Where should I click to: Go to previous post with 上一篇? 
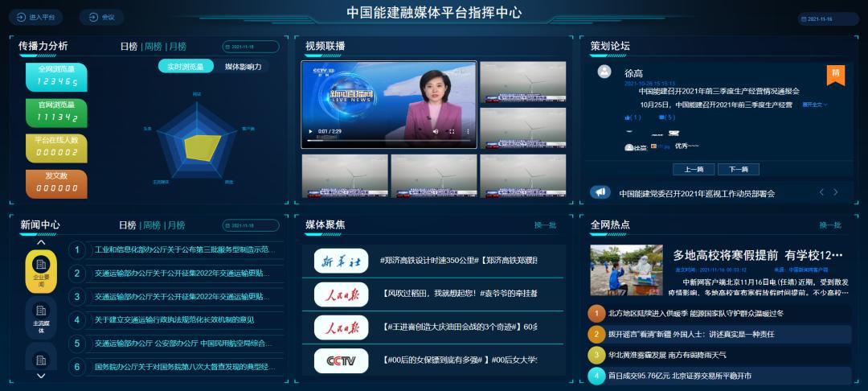(x=693, y=170)
